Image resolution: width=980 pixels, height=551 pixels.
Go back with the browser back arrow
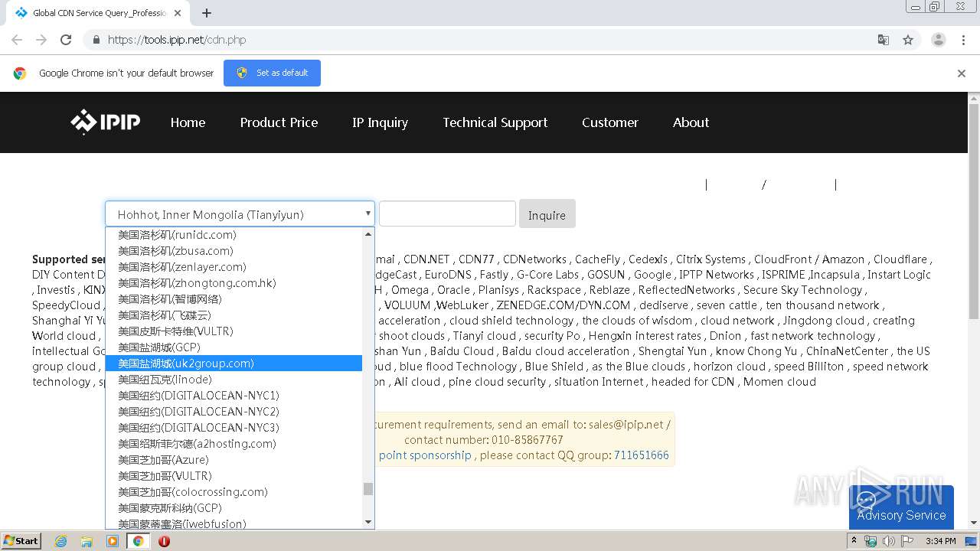pos(17,40)
